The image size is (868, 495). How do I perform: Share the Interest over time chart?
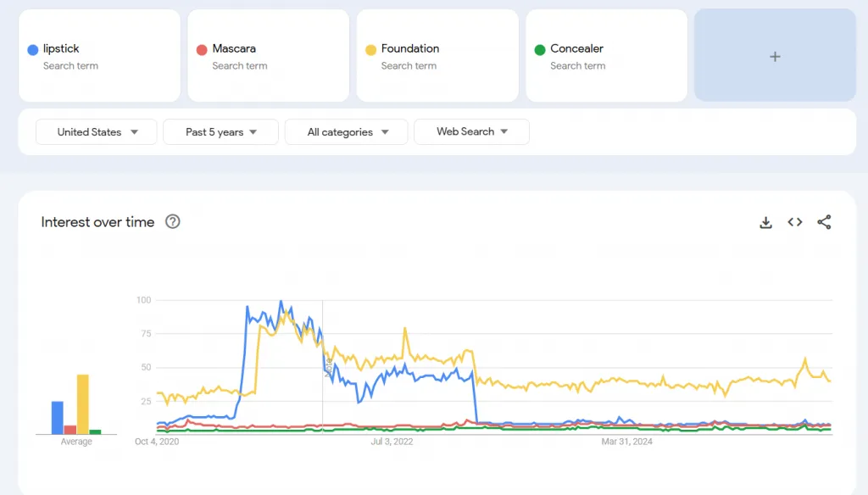(824, 222)
